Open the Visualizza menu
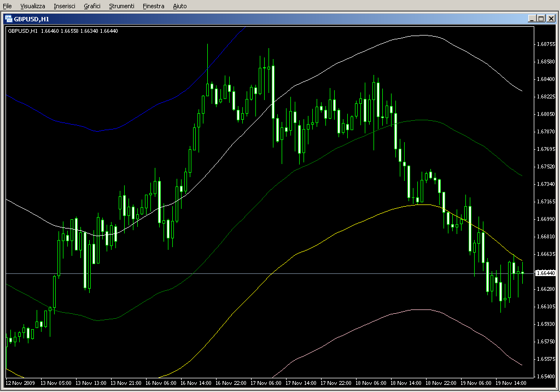This screenshot has height=392, width=560. click(32, 6)
